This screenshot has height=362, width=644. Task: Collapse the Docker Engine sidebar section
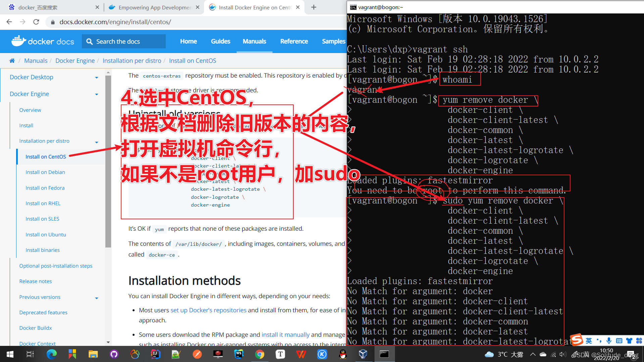coord(97,94)
